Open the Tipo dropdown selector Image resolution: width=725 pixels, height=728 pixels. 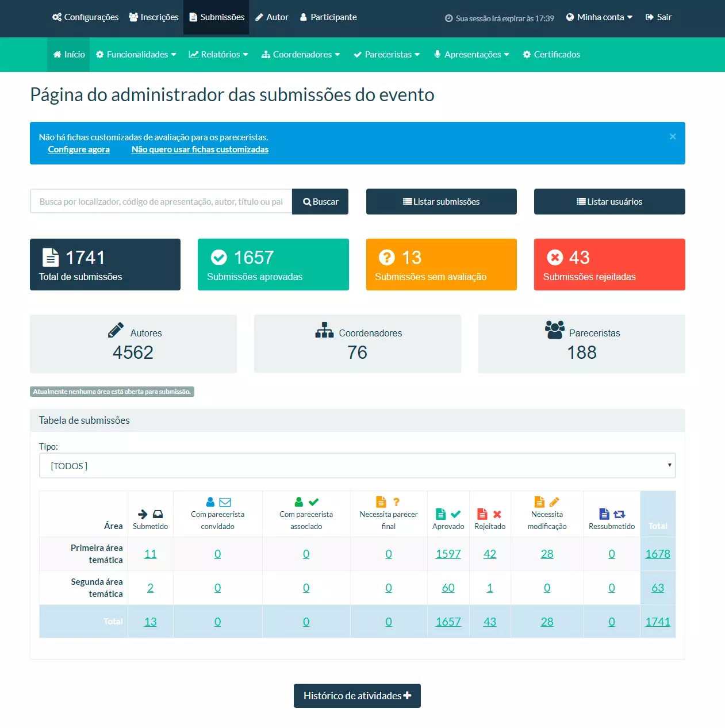click(x=357, y=466)
